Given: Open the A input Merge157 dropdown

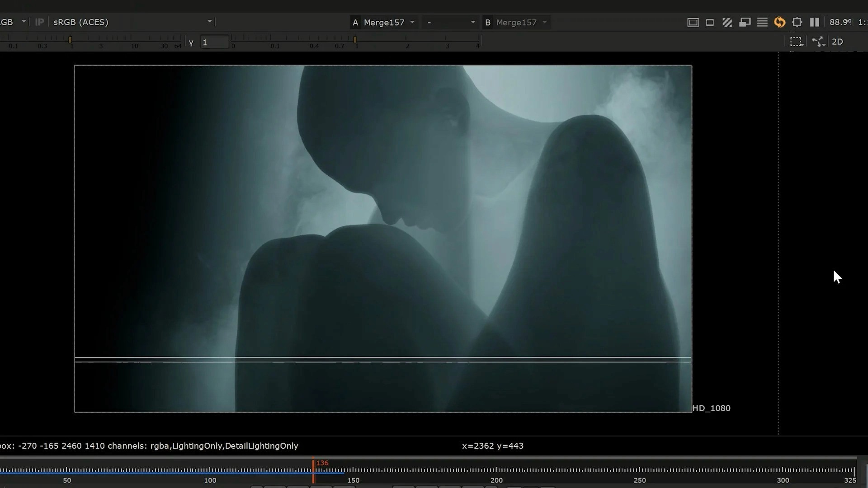Looking at the screenshot, I should coord(383,22).
